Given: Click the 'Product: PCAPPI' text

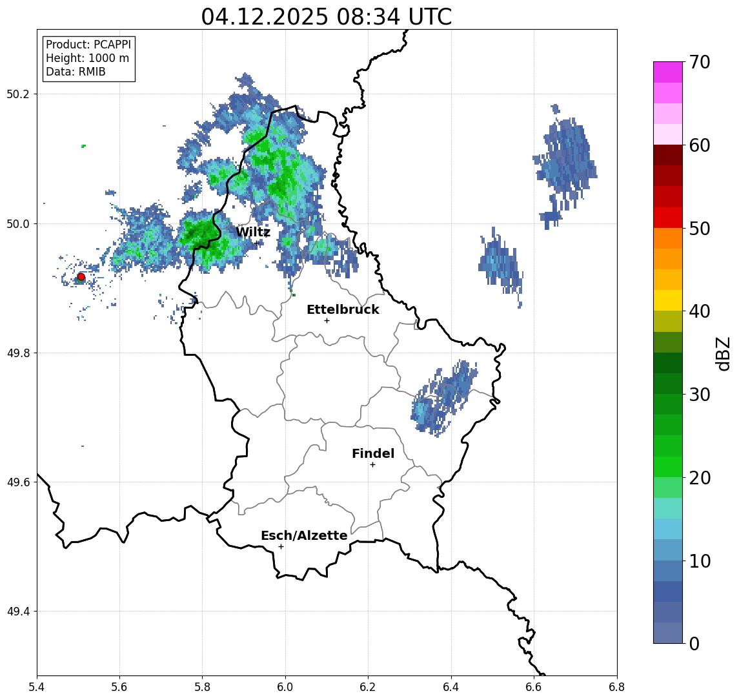Looking at the screenshot, I should [x=88, y=45].
